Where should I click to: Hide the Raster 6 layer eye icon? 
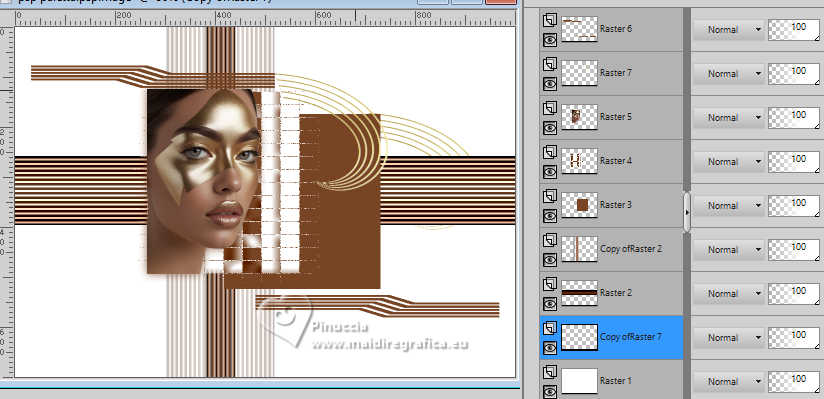tap(550, 39)
